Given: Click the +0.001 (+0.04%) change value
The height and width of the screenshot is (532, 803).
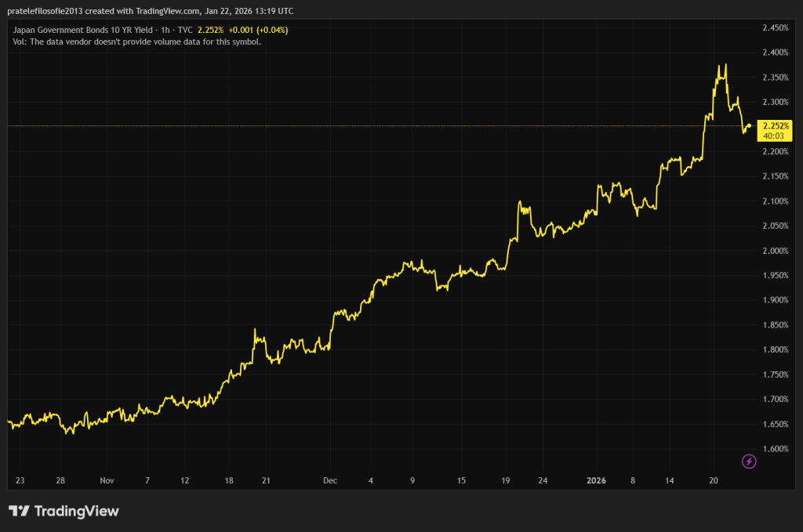Looking at the screenshot, I should pos(260,30).
